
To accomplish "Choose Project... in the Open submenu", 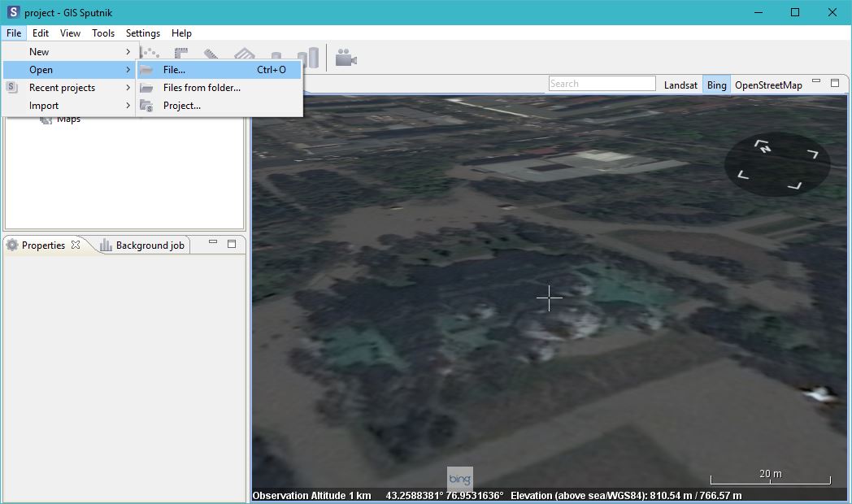I will coord(219,106).
